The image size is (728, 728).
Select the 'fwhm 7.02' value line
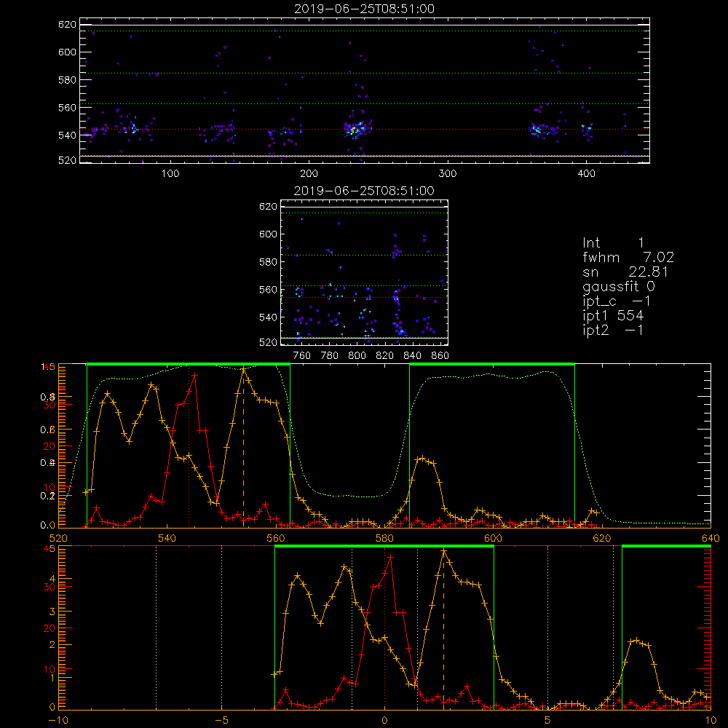click(628, 257)
